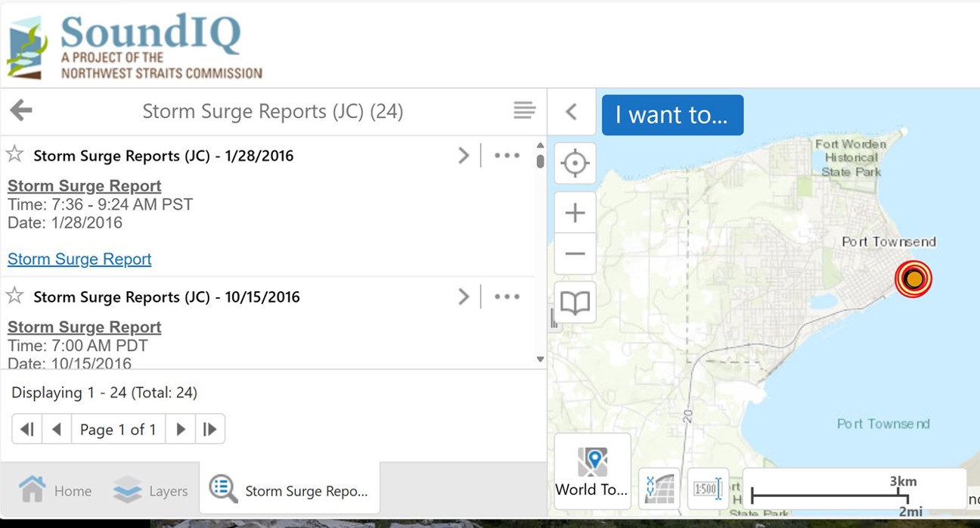980x528 pixels.
Task: Open the map bookmarks book icon
Action: pos(575,303)
